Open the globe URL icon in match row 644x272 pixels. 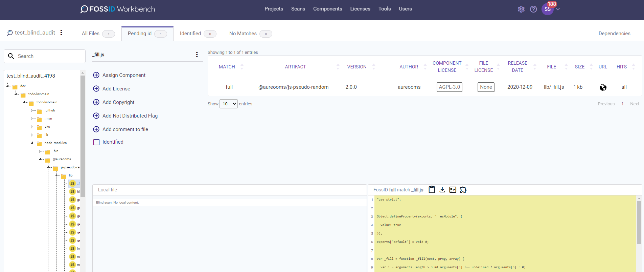coord(603,87)
